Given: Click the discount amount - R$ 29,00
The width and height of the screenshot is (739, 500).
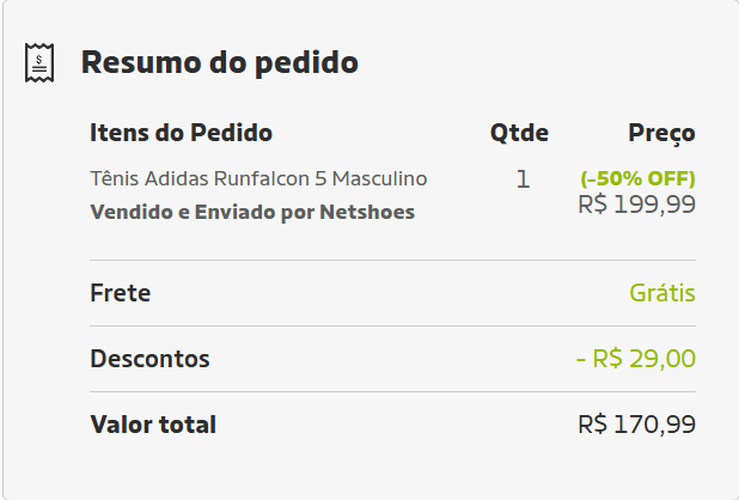Looking at the screenshot, I should point(636,359).
